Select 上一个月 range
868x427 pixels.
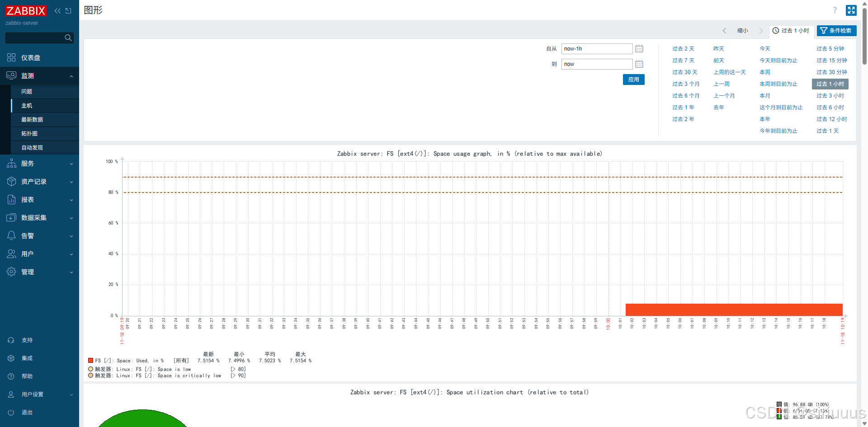click(724, 96)
